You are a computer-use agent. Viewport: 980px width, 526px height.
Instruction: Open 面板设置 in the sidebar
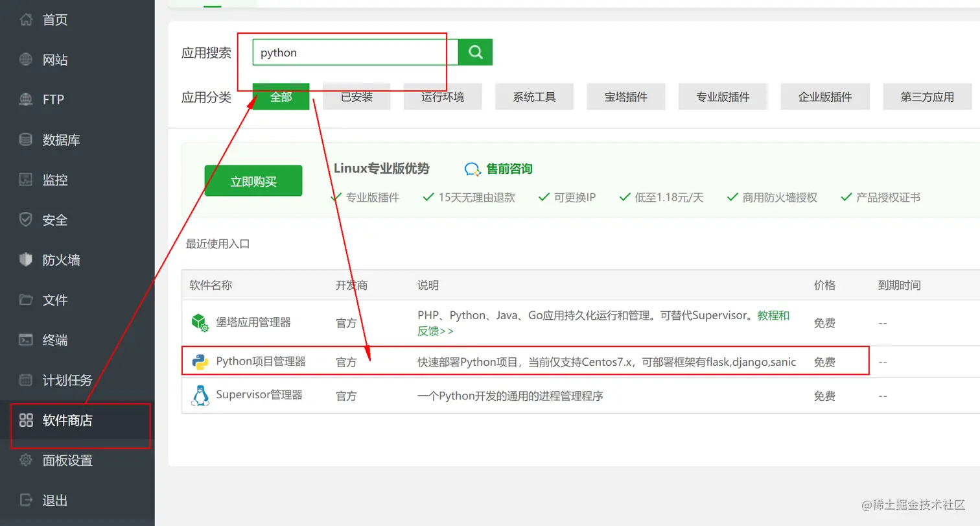click(67, 460)
